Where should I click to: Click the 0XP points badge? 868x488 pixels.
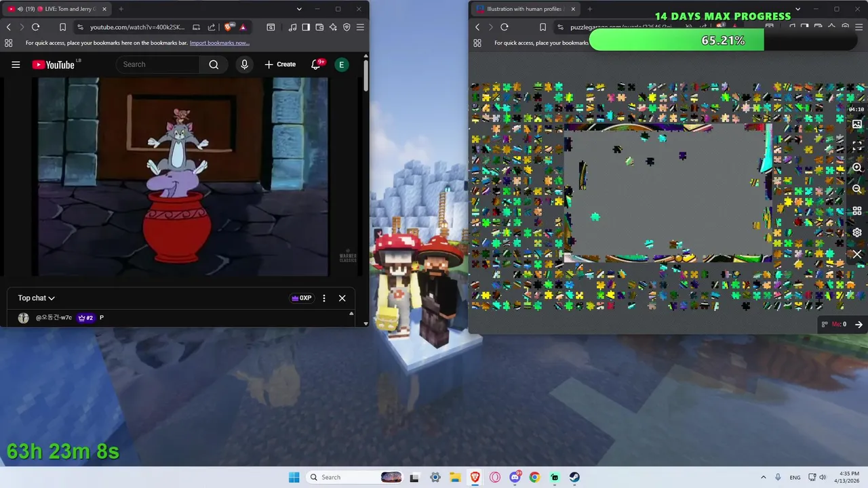(x=301, y=298)
